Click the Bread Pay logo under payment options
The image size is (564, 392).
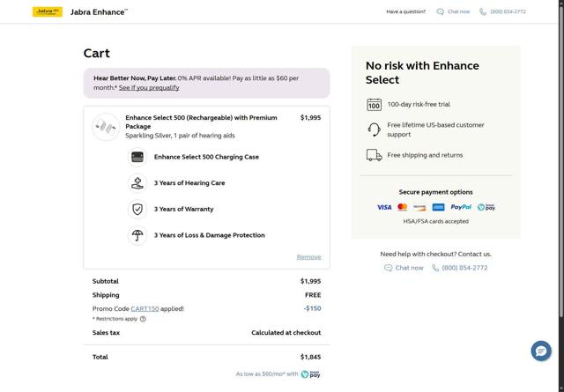click(486, 207)
